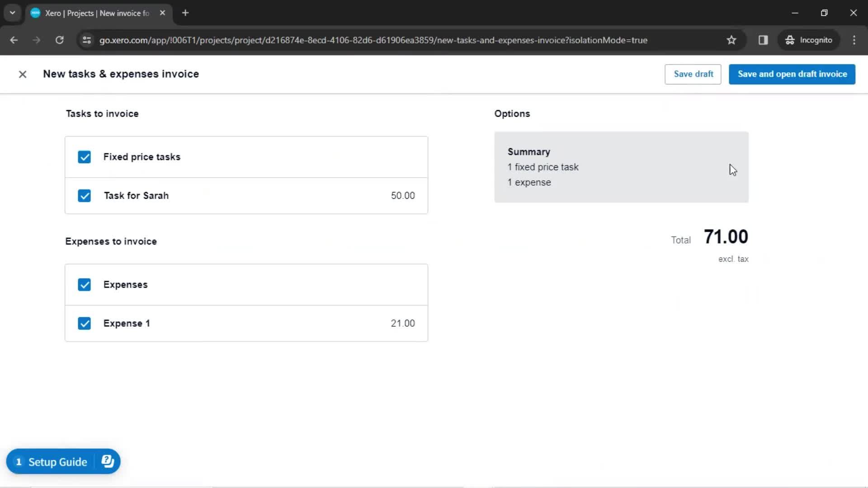868x488 pixels.
Task: Open site information icon in address bar
Action: pos(87,40)
